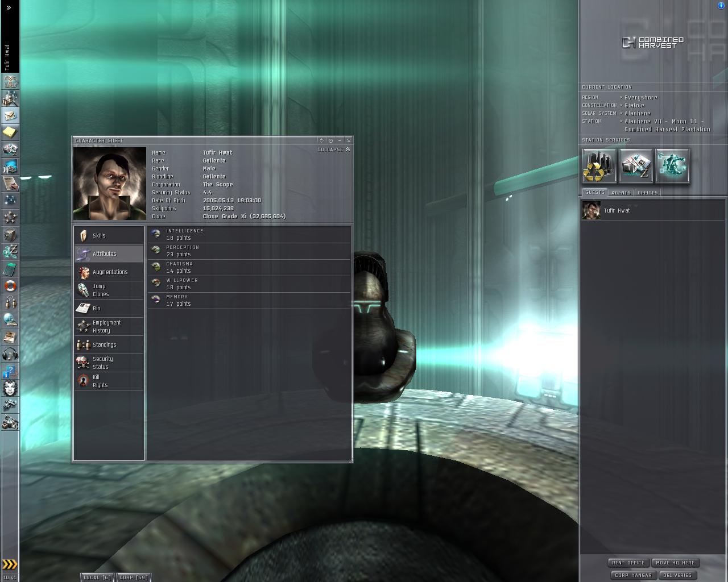Open the Deliveries button
Image resolution: width=728 pixels, height=582 pixels.
677,575
